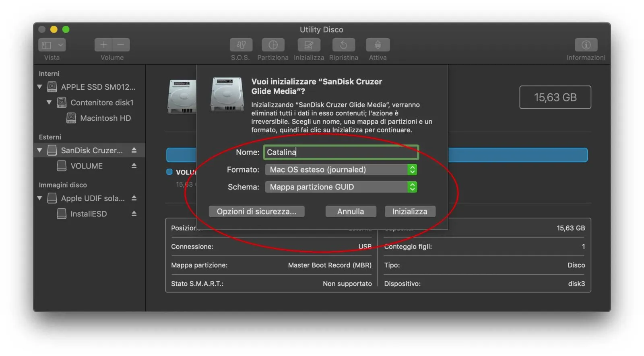Collapse the SanDisk Cruzer disclosure triangle

click(x=39, y=150)
